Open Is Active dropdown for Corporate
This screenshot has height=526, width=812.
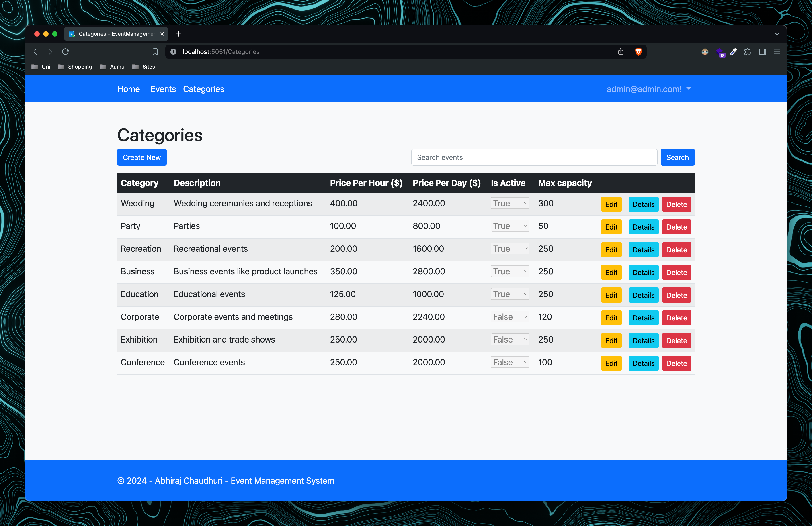tap(510, 317)
